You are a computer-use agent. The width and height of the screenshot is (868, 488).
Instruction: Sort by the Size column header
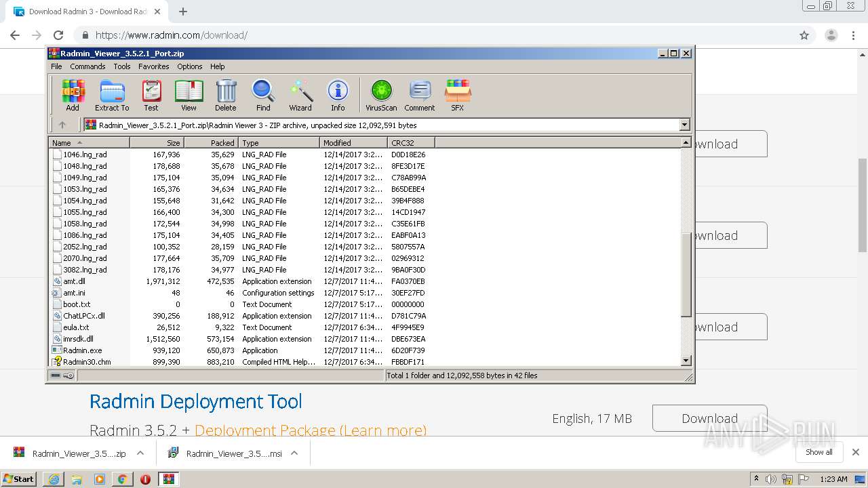point(157,142)
